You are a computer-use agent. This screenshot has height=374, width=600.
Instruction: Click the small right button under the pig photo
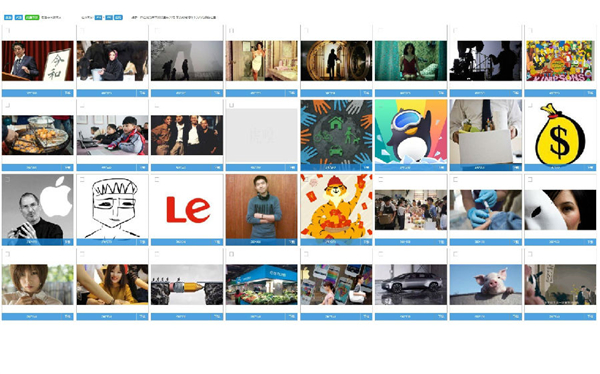coord(517,317)
